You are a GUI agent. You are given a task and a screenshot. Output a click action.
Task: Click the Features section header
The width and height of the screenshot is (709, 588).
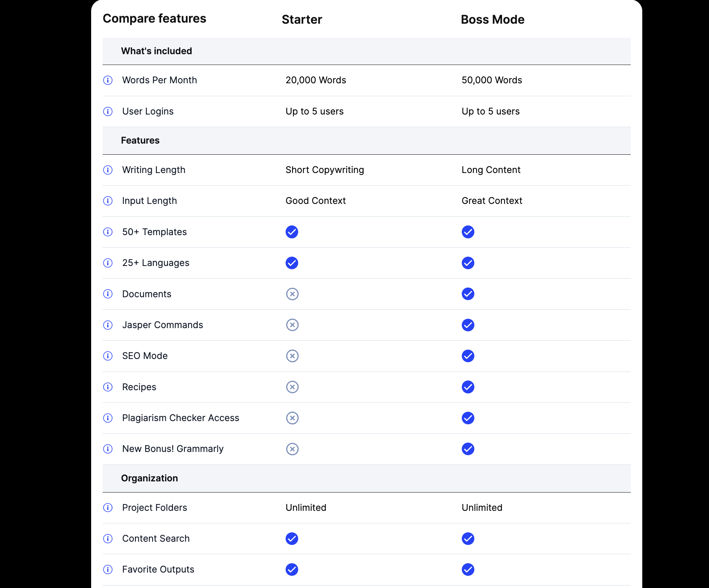pyautogui.click(x=140, y=140)
